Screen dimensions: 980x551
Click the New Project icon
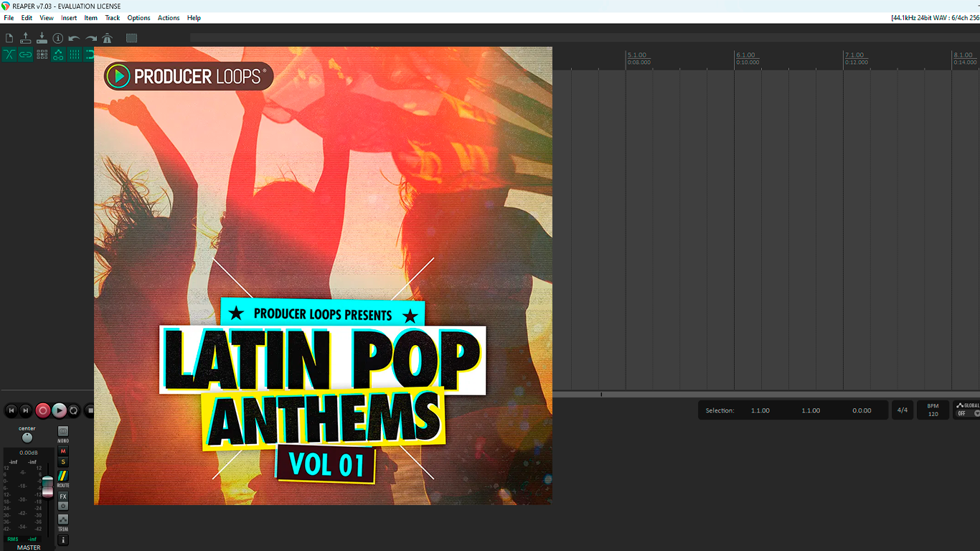tap(9, 38)
